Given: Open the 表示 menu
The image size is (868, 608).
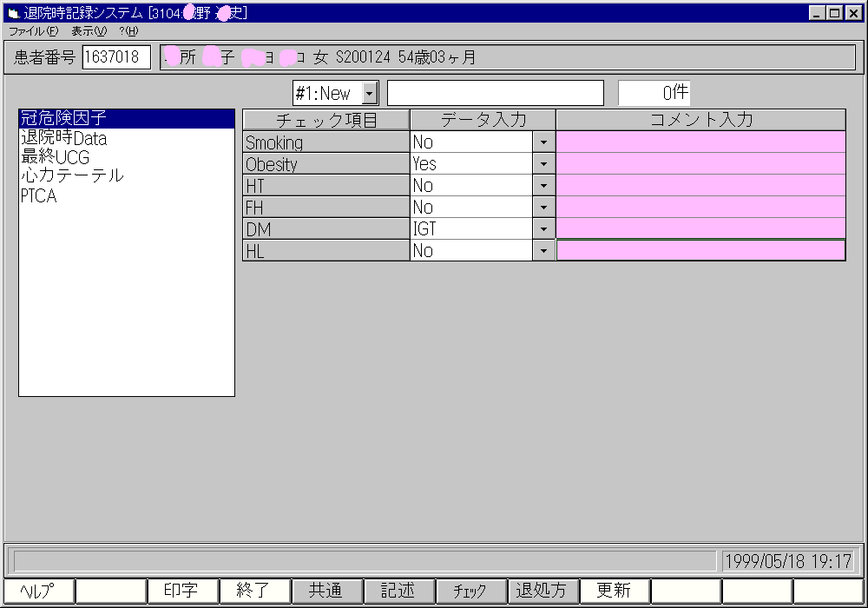Looking at the screenshot, I should [x=88, y=30].
